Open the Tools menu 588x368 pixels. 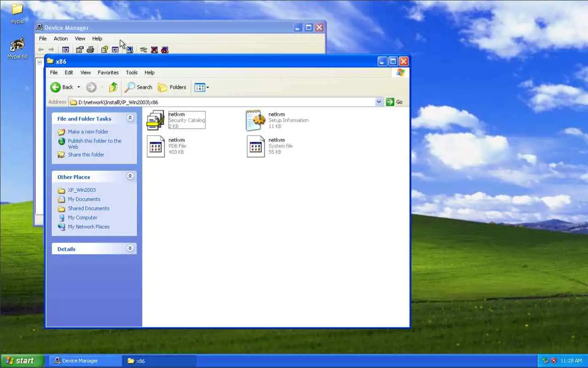coord(131,73)
